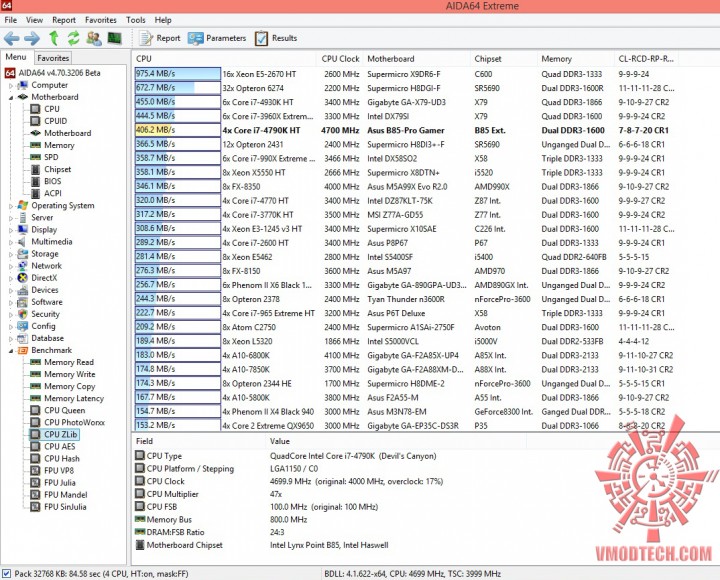Select the AIDA64 v4.70.3206 Beta root node
The width and height of the screenshot is (720, 580).
tap(59, 73)
